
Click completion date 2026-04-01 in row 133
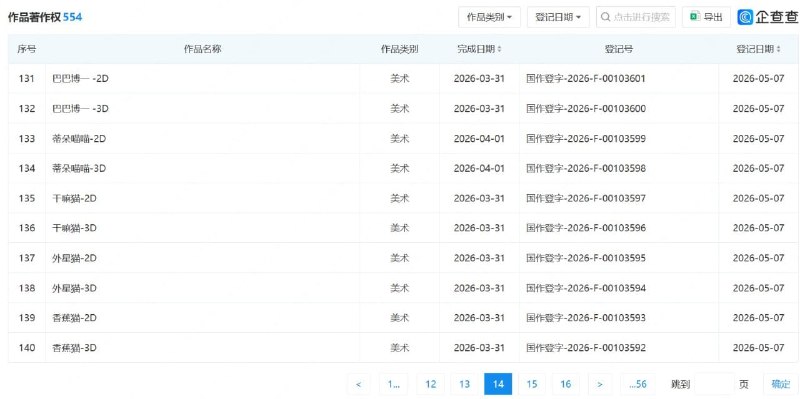coord(479,138)
